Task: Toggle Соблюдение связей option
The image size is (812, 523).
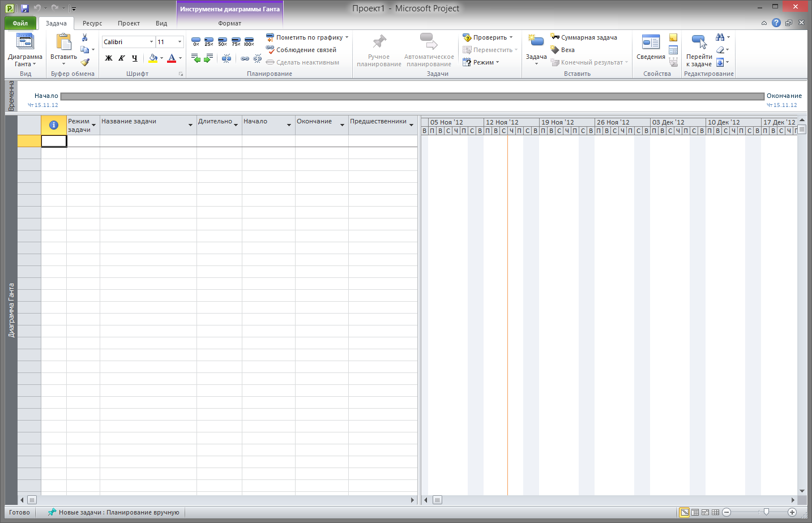Action: [x=301, y=50]
